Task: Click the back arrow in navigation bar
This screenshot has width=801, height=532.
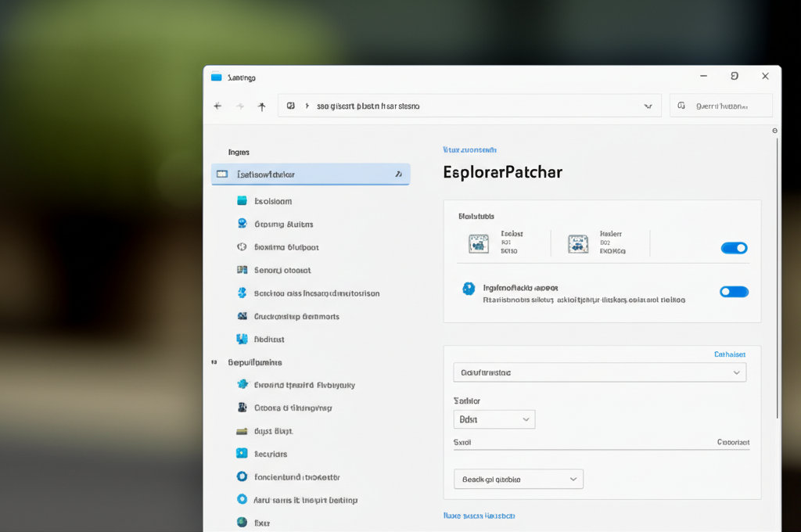Action: [x=217, y=106]
